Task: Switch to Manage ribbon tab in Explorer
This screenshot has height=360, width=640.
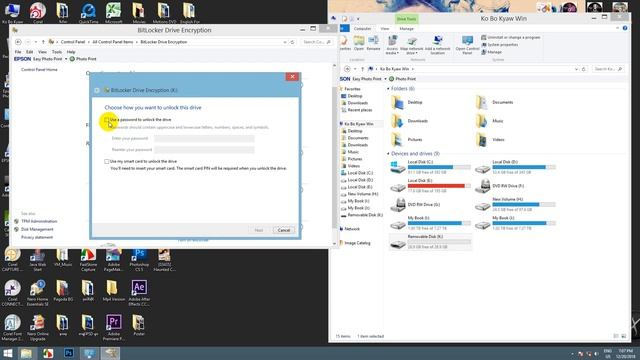Action: tap(407, 29)
